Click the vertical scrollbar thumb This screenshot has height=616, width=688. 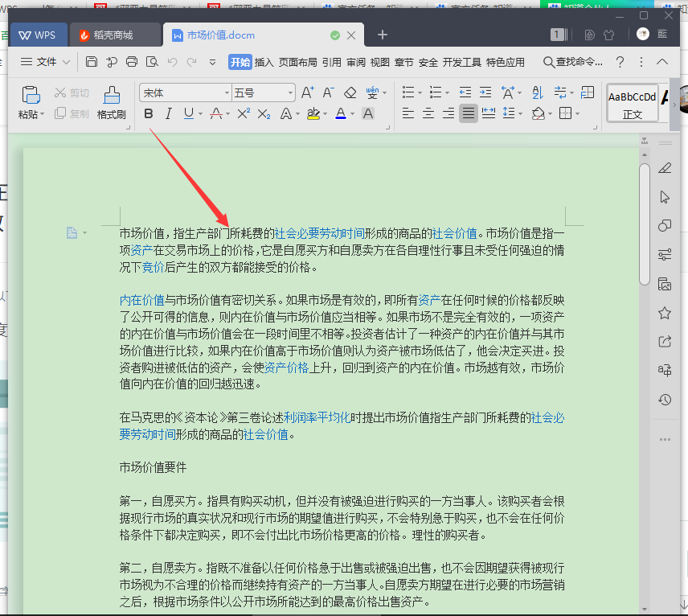tap(644, 224)
